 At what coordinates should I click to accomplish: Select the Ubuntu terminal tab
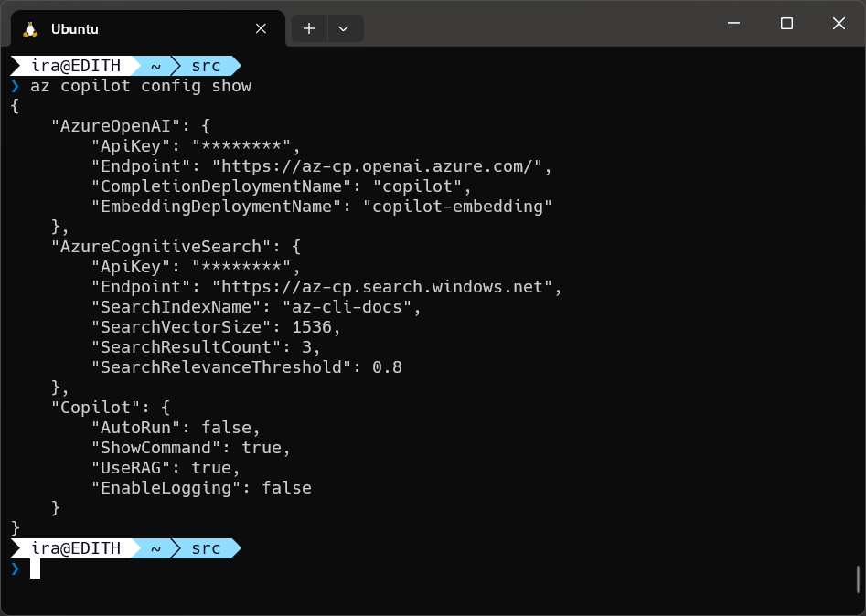(x=148, y=28)
